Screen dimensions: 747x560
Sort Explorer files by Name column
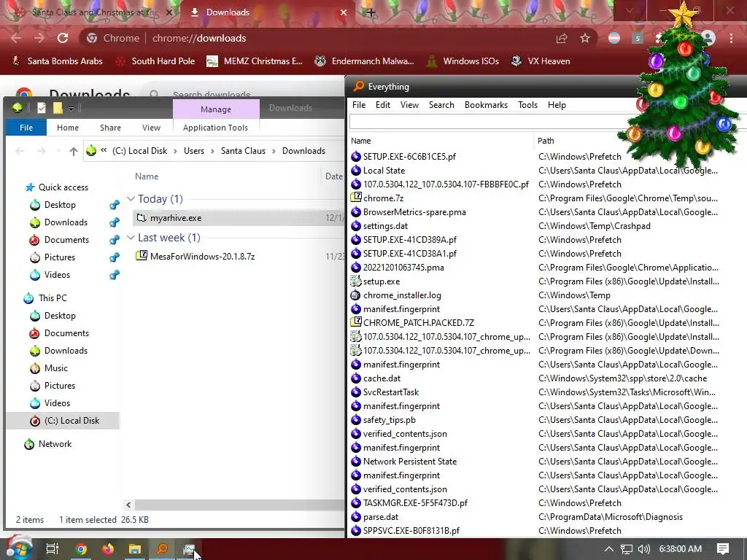coord(147,176)
